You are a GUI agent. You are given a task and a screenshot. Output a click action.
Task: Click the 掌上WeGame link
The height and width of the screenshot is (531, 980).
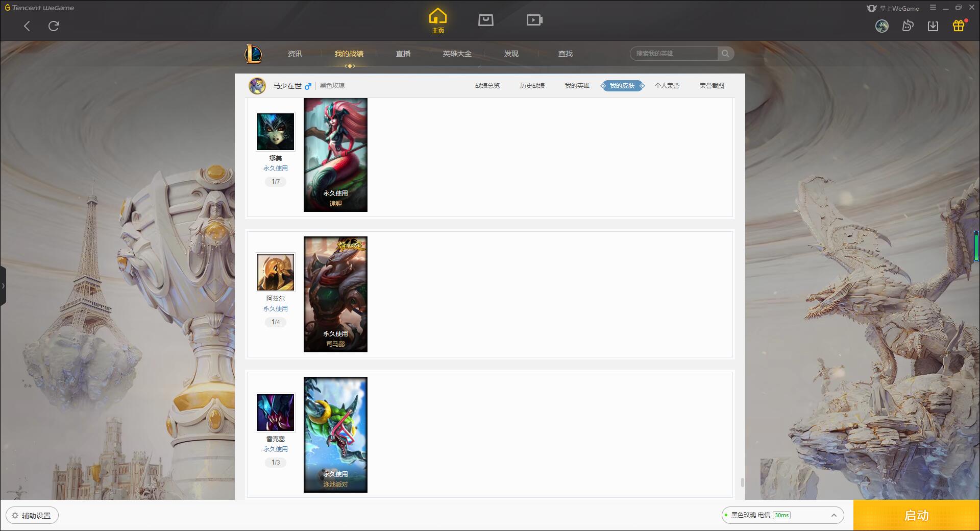pos(893,8)
